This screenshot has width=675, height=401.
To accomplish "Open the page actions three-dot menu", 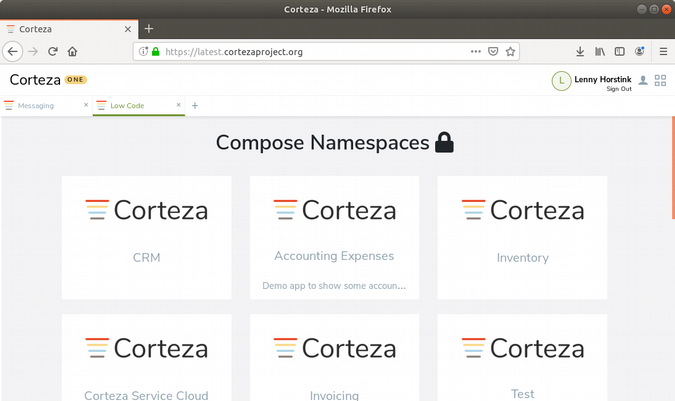I will click(x=475, y=51).
